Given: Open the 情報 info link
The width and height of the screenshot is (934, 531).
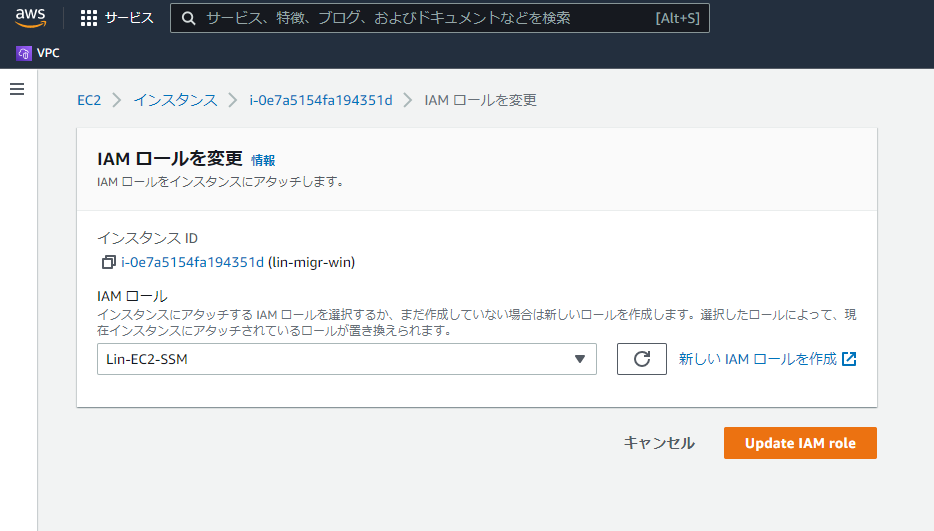Looking at the screenshot, I should (263, 160).
